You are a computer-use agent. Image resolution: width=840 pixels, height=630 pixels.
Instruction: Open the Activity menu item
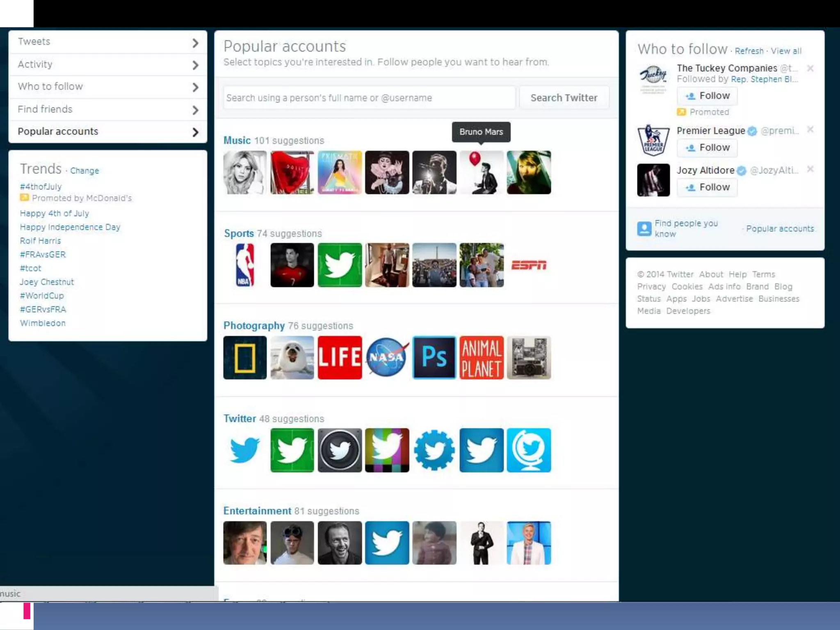pos(107,64)
